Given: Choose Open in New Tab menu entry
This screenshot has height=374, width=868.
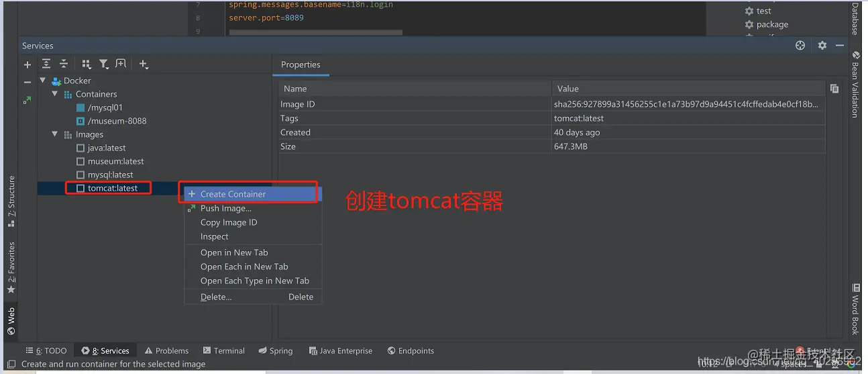Looking at the screenshot, I should [253, 252].
